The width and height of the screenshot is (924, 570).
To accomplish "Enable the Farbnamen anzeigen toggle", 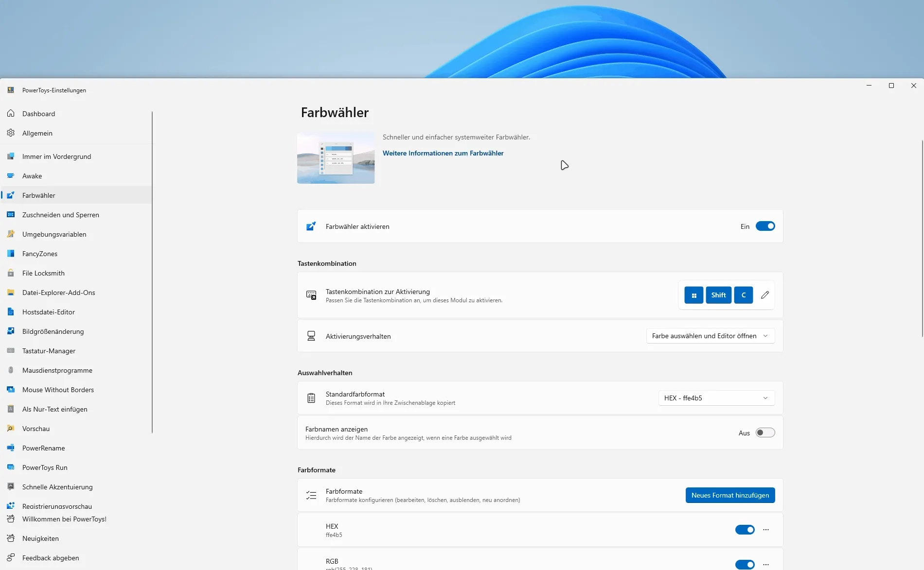I will pos(765,432).
